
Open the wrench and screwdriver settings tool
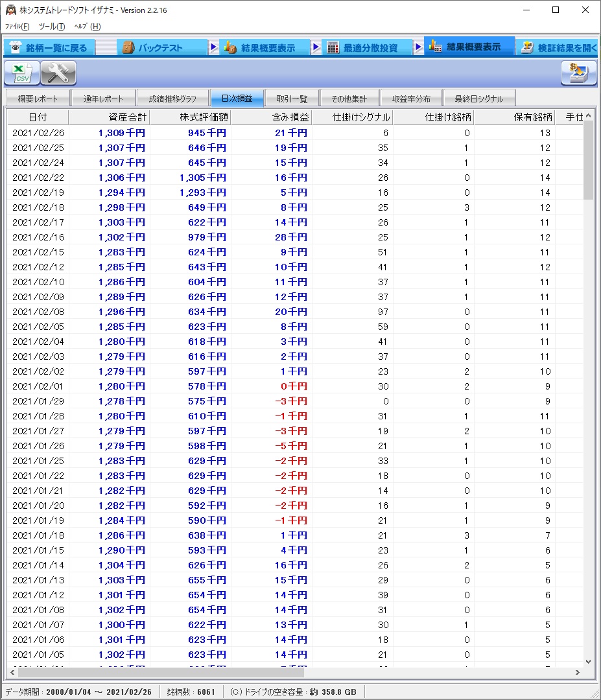[58, 73]
